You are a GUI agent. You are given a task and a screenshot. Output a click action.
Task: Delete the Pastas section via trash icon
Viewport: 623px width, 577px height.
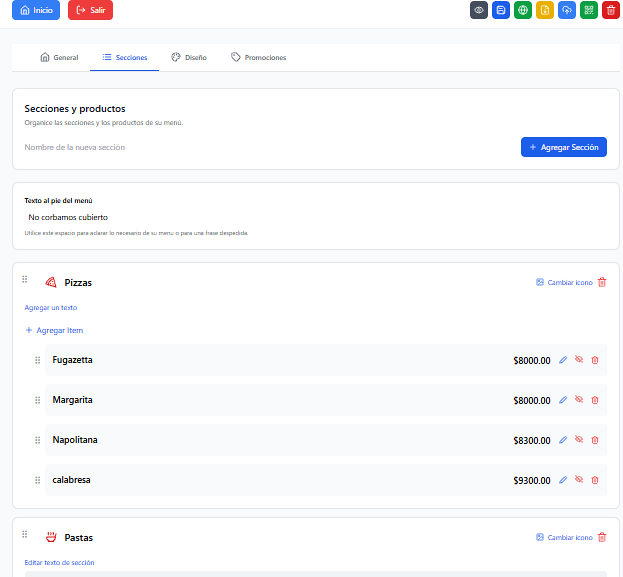point(602,537)
